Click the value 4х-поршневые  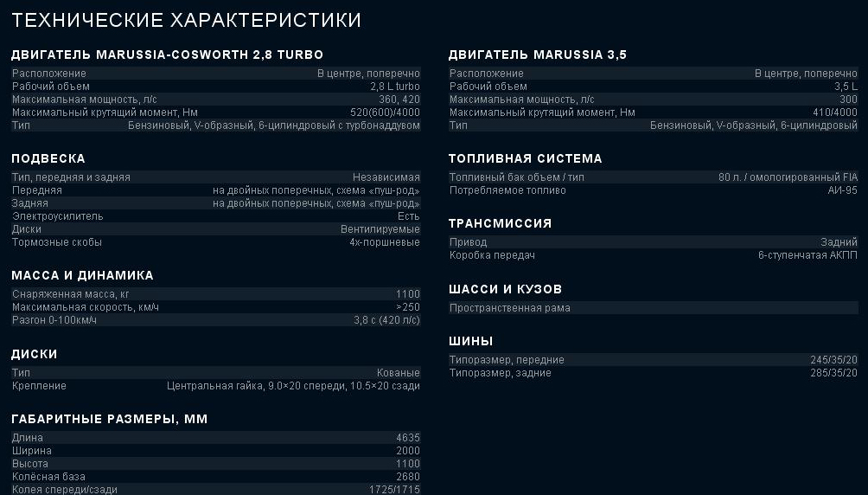point(385,242)
